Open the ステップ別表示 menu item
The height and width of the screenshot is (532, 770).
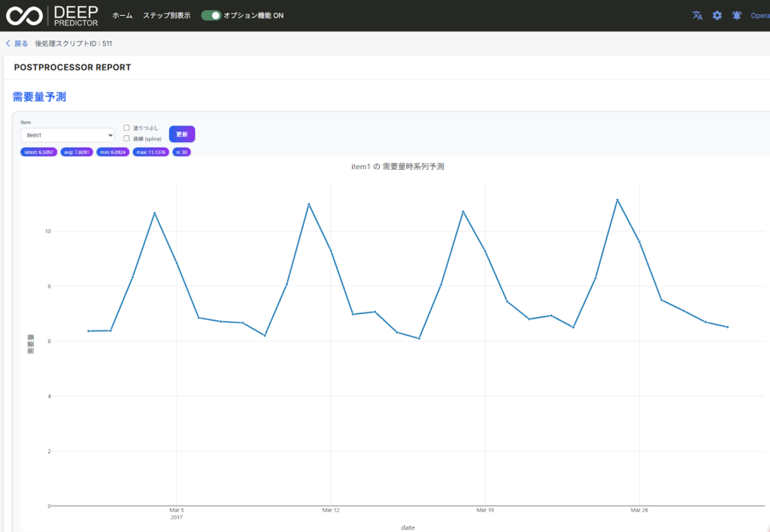pos(166,16)
